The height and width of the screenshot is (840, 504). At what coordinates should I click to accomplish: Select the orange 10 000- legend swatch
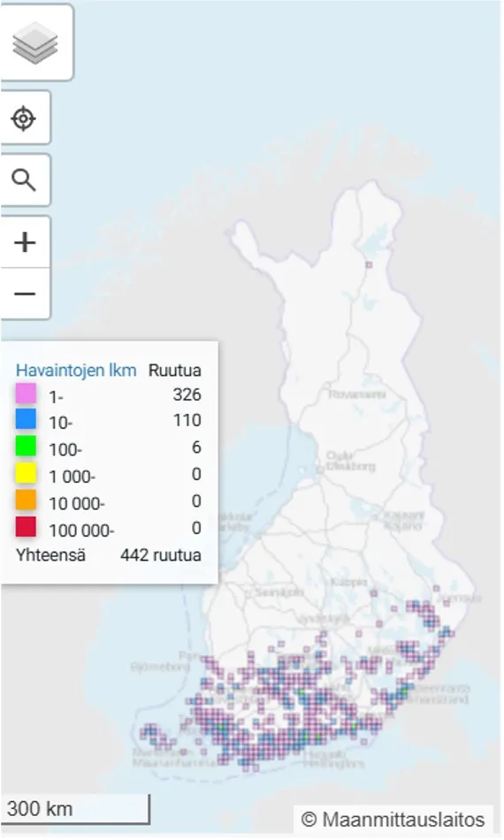[26, 500]
